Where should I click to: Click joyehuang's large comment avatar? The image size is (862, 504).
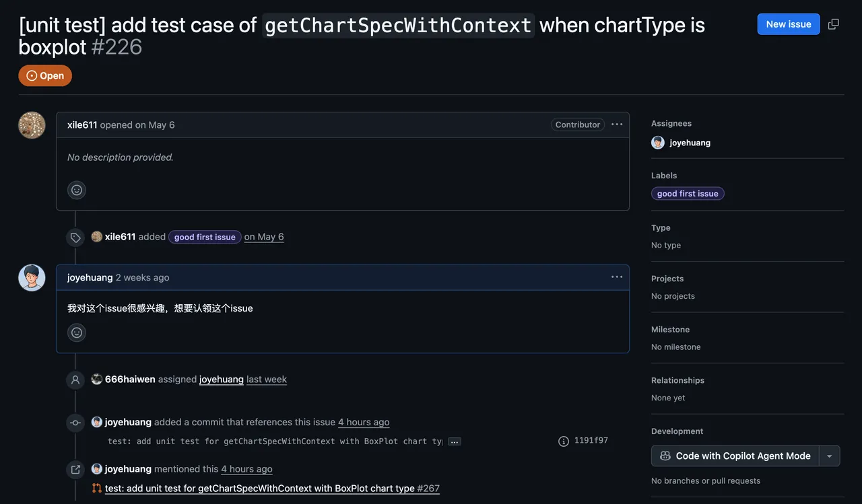point(32,278)
